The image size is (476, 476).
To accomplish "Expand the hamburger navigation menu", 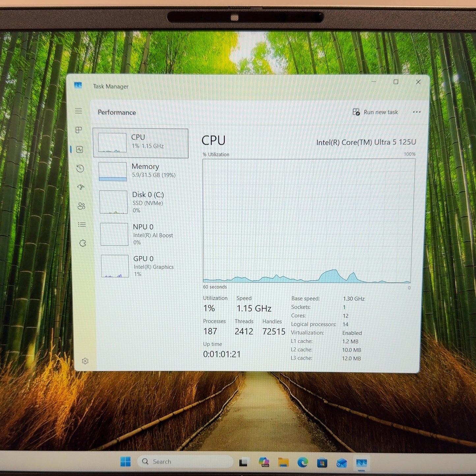I will click(78, 111).
